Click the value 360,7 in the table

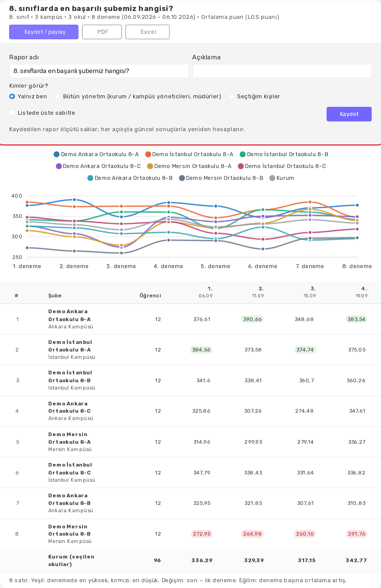point(307,380)
